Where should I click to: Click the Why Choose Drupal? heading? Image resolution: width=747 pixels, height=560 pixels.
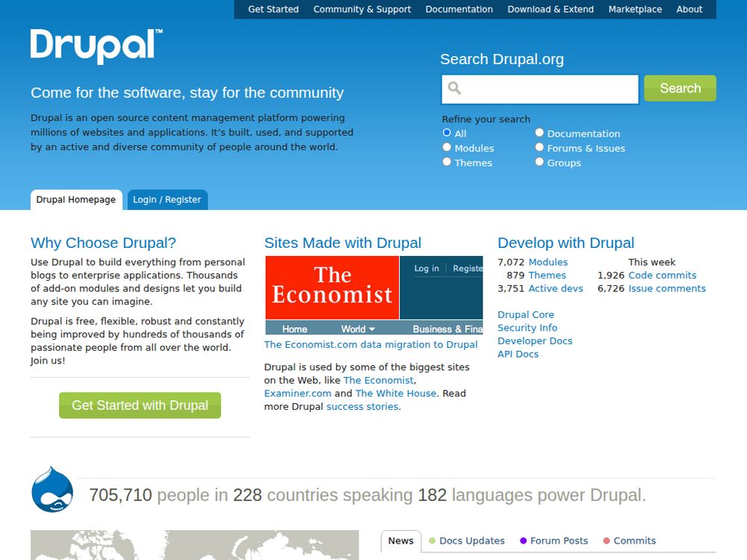coord(103,243)
